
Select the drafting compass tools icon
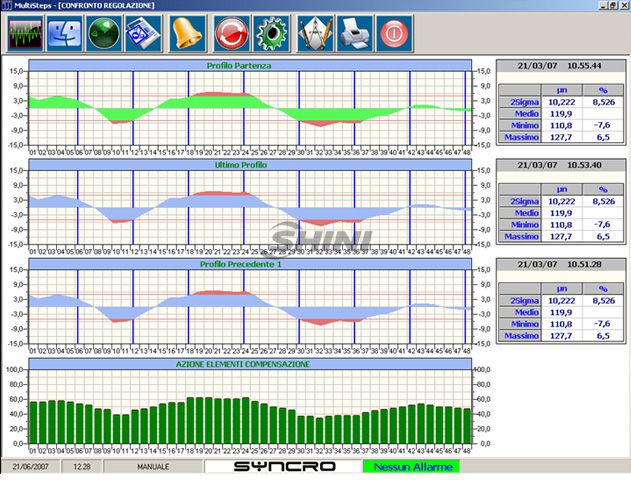pos(314,34)
